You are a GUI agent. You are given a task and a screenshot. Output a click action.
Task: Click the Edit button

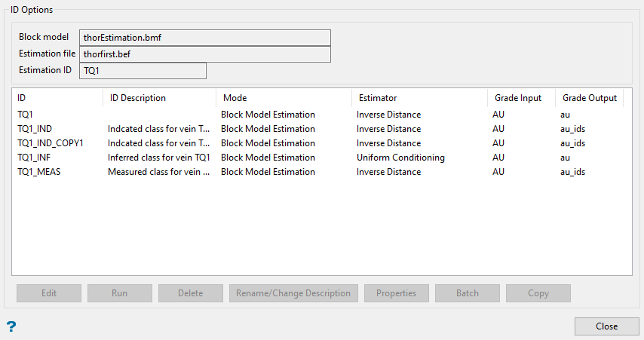[49, 293]
